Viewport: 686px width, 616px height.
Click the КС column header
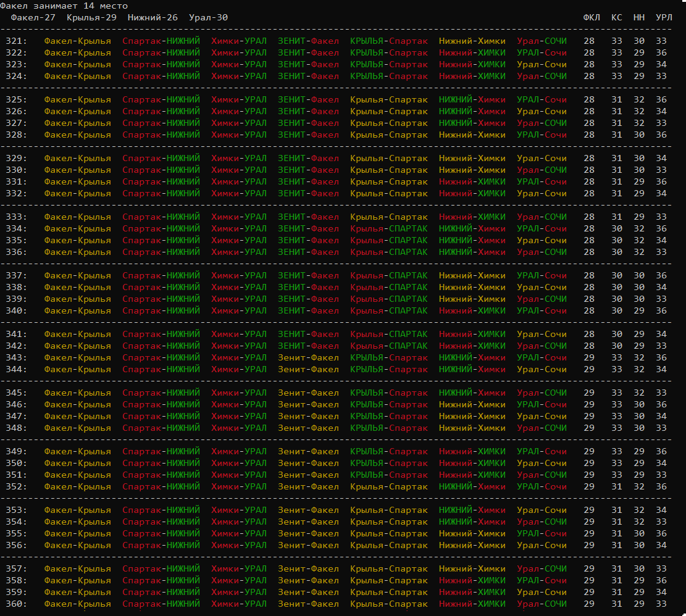tap(616, 17)
